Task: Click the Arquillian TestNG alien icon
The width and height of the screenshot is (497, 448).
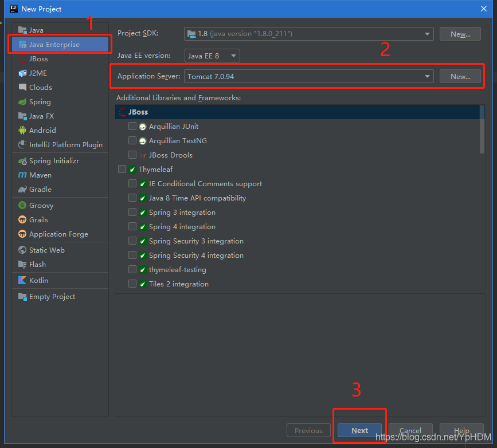Action: [x=143, y=141]
